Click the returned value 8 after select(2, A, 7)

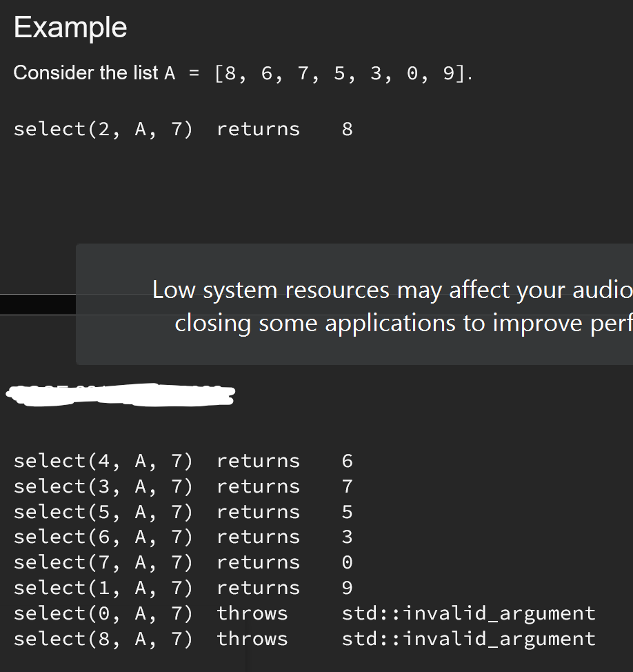click(x=347, y=129)
